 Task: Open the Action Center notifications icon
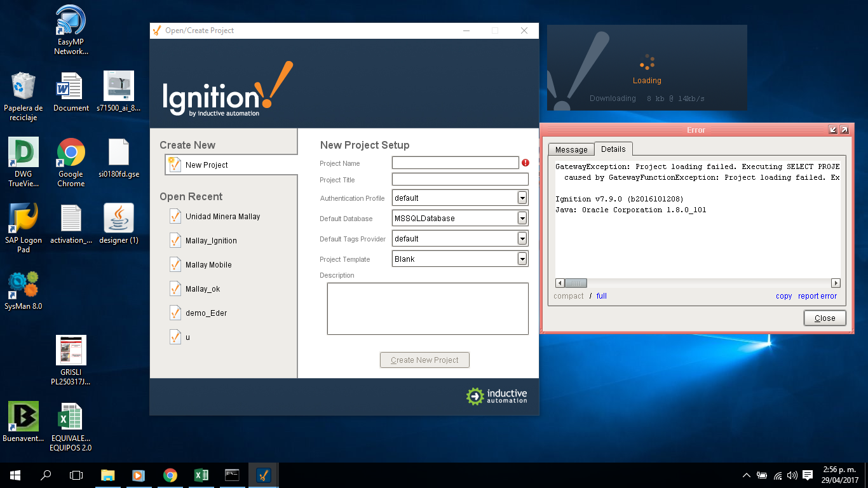pyautogui.click(x=808, y=475)
